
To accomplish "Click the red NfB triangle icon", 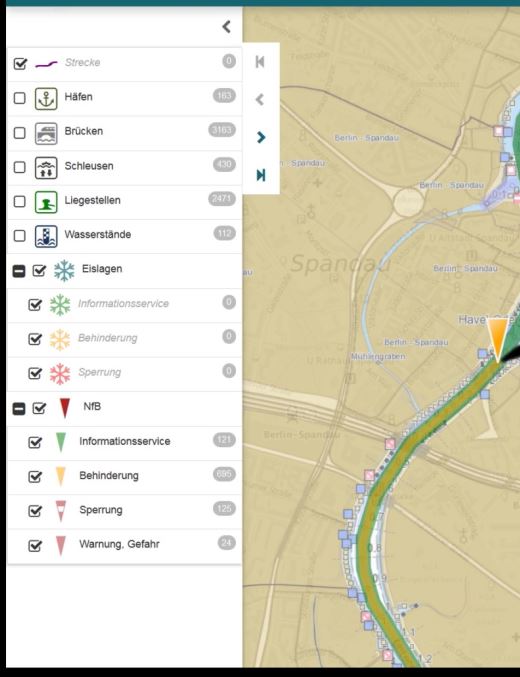I will click(x=64, y=408).
